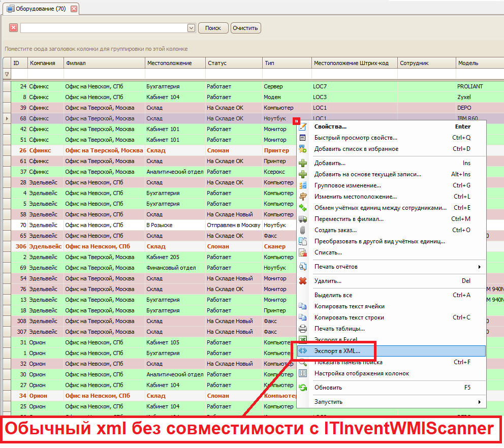This screenshot has width=504, height=448.
Task: Click the XML export brackets icon
Action: pyautogui.click(x=302, y=351)
